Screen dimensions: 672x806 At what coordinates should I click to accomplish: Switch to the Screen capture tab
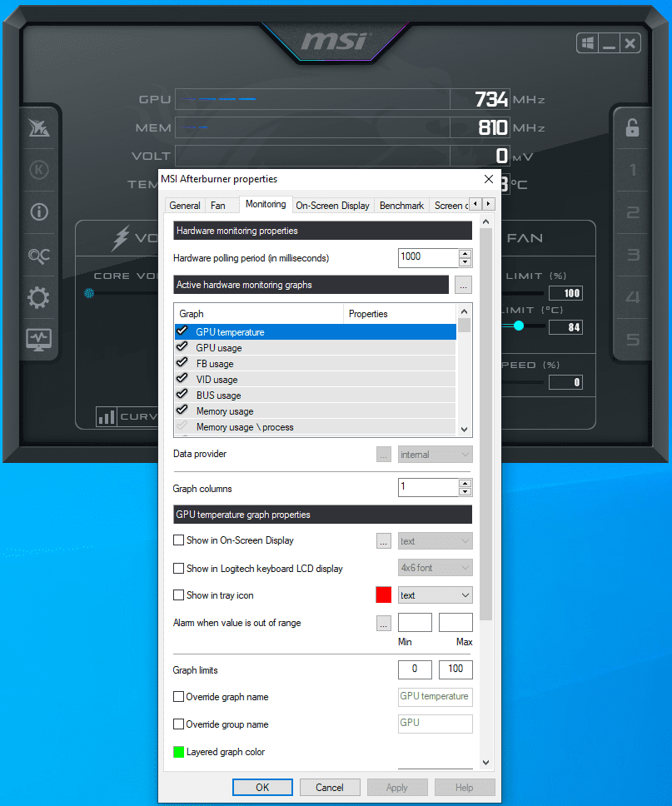click(x=450, y=206)
